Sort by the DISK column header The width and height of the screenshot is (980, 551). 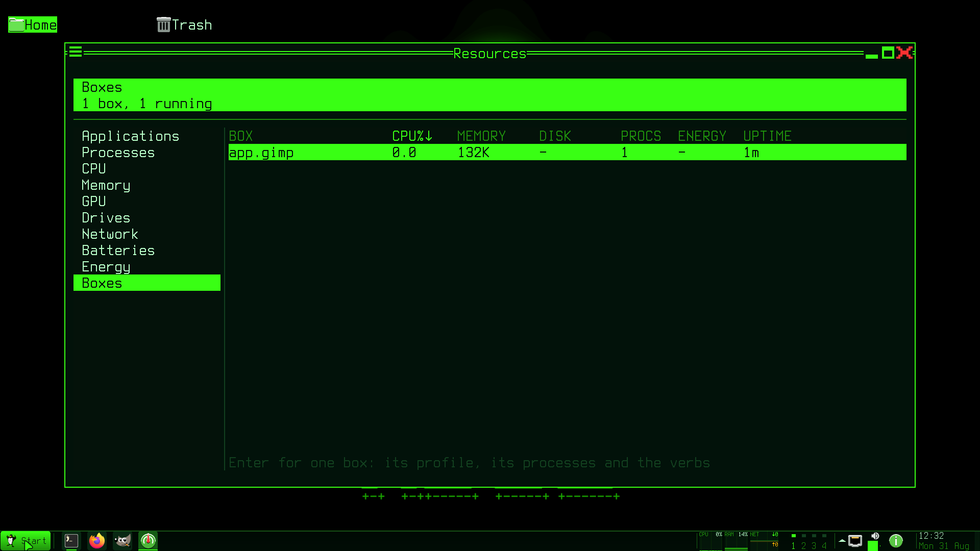555,136
